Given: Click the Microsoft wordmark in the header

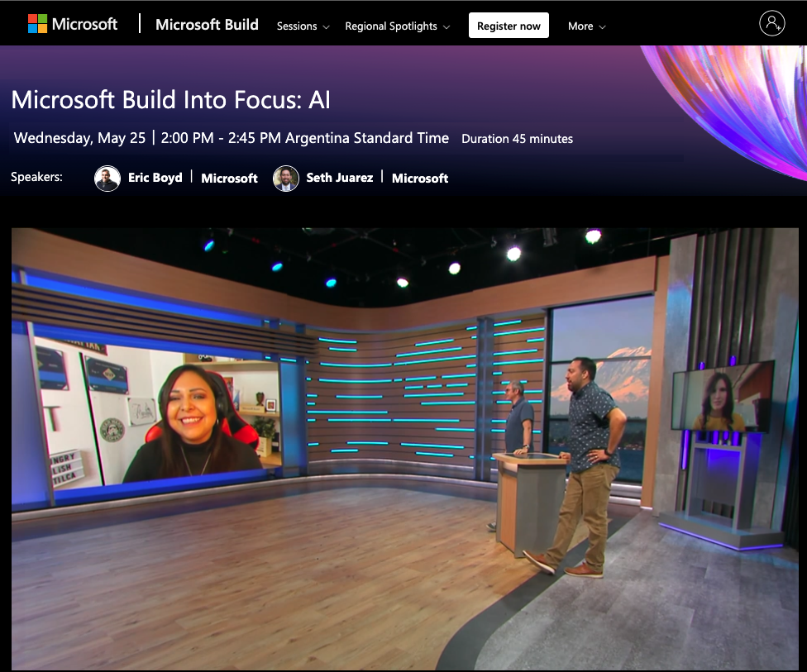Looking at the screenshot, I should click(x=84, y=24).
